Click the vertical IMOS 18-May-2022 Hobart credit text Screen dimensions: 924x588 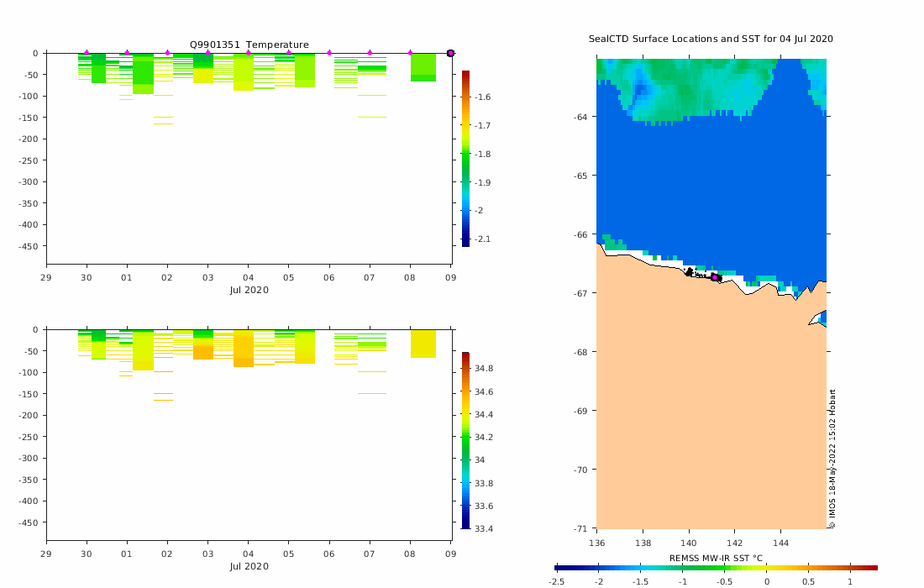tap(832, 459)
